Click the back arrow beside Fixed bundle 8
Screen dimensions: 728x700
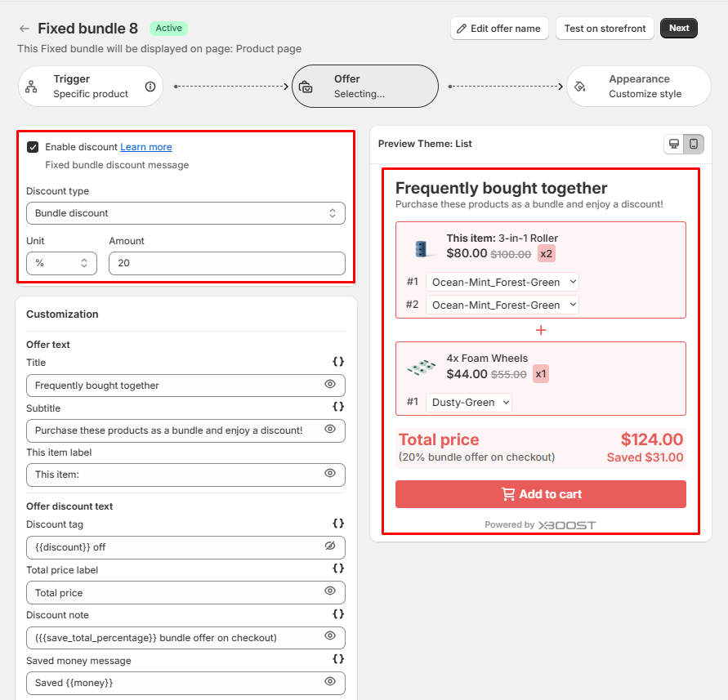coord(25,29)
